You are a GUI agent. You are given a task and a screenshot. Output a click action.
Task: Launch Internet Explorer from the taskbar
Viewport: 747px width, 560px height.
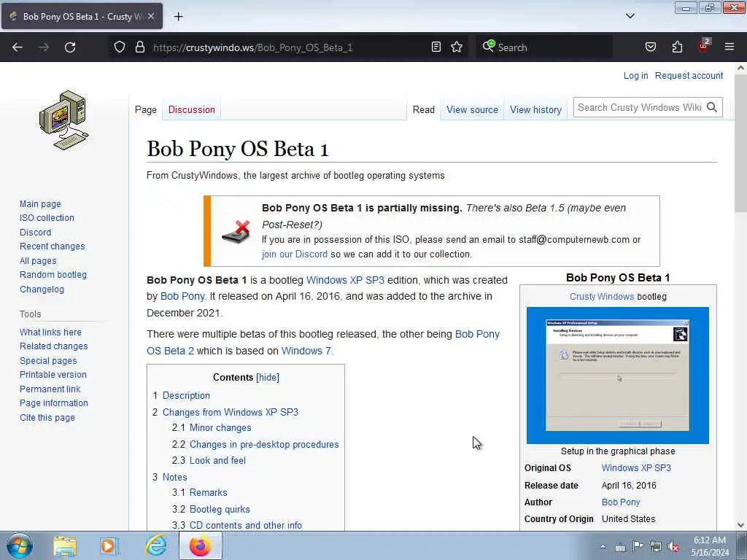click(156, 545)
